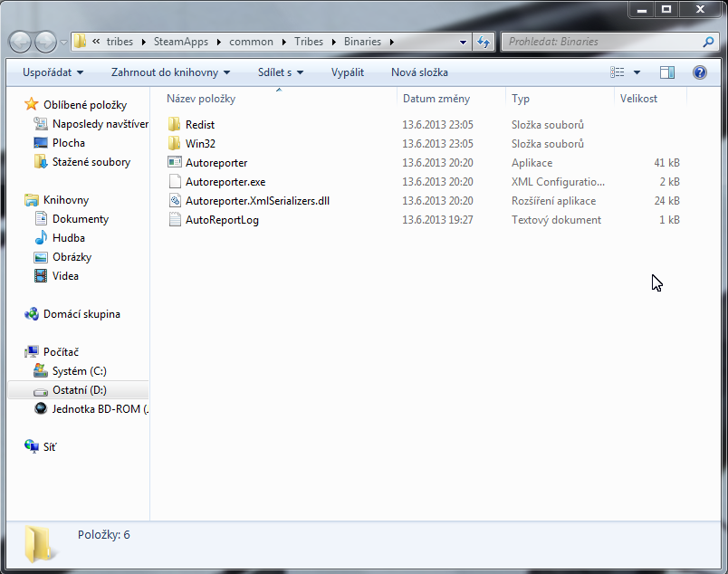
Task: Open Zahrnout do knihovny menu
Action: click(x=170, y=72)
